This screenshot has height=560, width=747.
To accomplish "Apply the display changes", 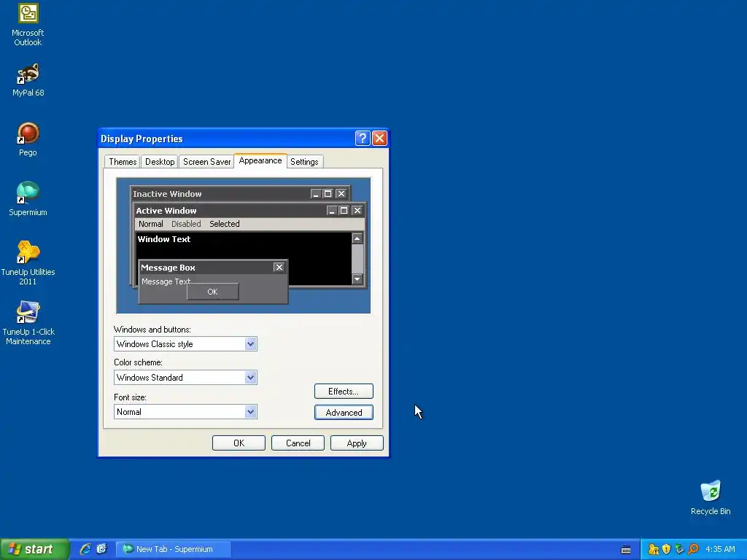I will 357,443.
